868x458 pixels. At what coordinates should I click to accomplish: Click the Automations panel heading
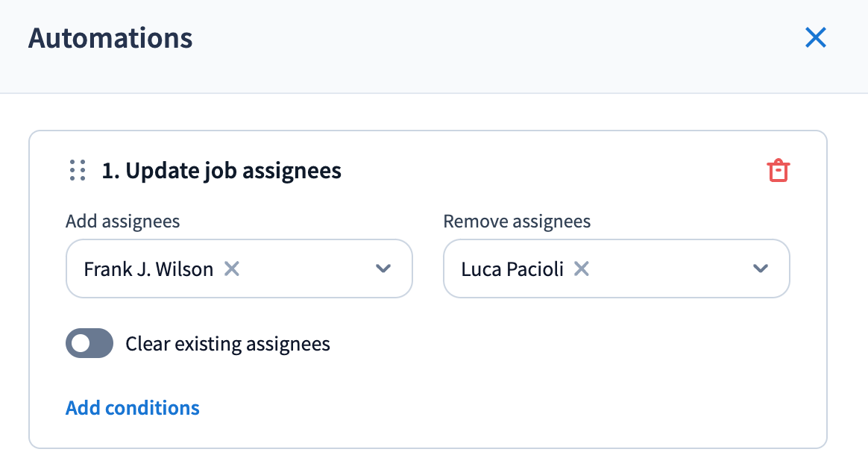point(110,38)
